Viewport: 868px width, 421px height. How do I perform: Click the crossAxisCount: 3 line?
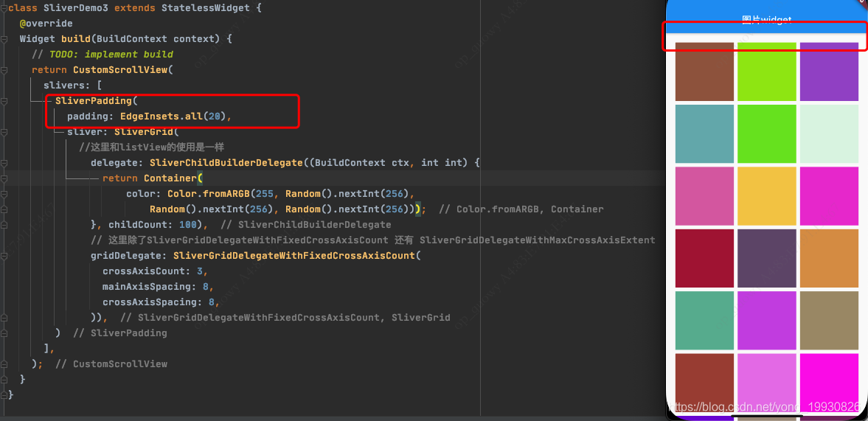point(155,271)
